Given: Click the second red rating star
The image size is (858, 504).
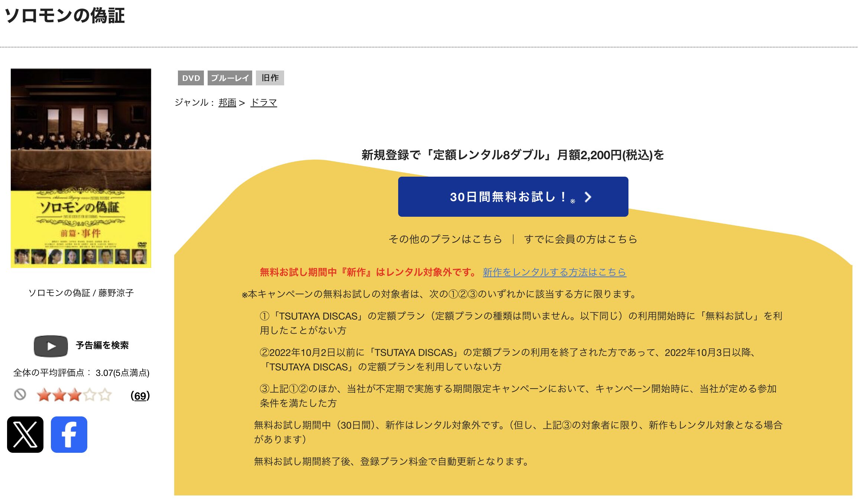Looking at the screenshot, I should [59, 395].
